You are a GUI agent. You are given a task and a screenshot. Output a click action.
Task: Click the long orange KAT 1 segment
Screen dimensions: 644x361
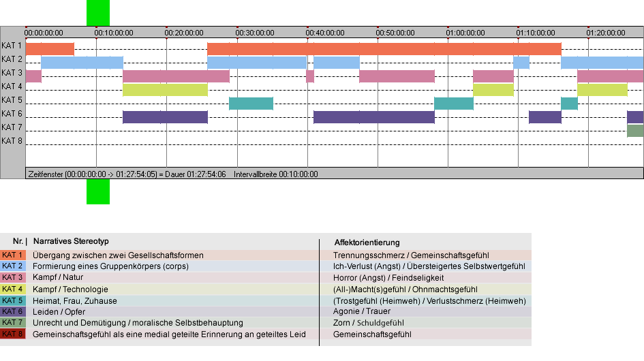pyautogui.click(x=384, y=49)
